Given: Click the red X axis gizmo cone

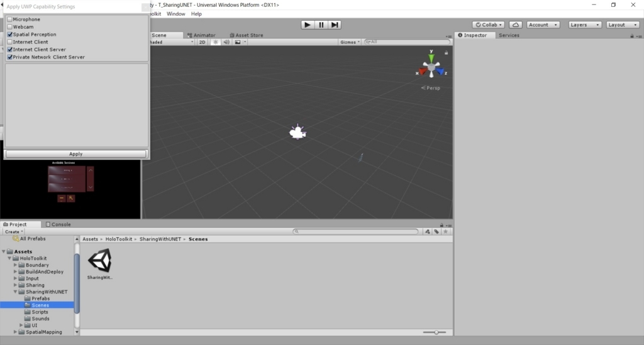Looking at the screenshot, I should (423, 72).
